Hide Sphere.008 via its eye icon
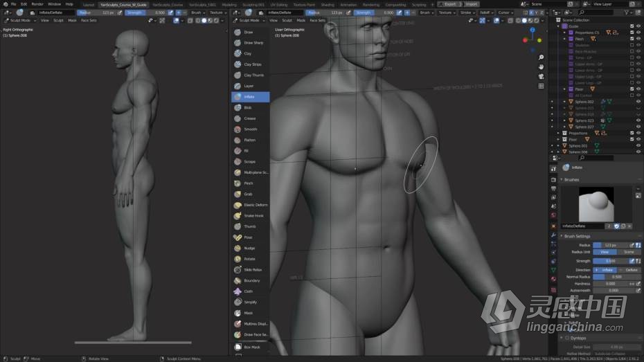644x362 pixels. pyautogui.click(x=638, y=152)
